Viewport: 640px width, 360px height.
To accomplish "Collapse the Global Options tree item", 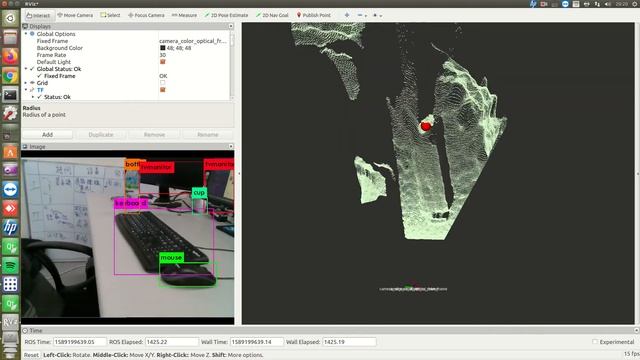I will tap(26, 34).
